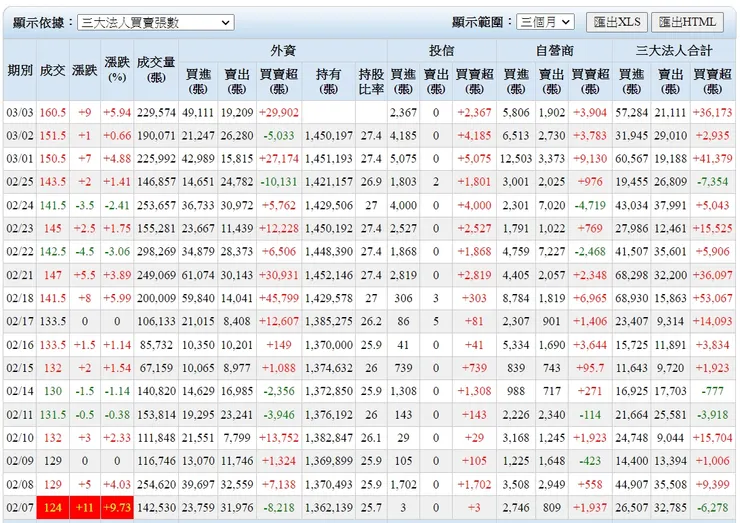This screenshot has height=523, width=740.
Task: Click the -4,719 dealer net sell cell
Action: pyautogui.click(x=590, y=205)
